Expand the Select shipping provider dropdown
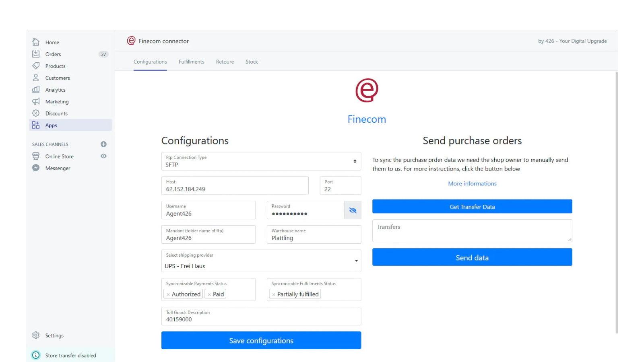 point(356,261)
